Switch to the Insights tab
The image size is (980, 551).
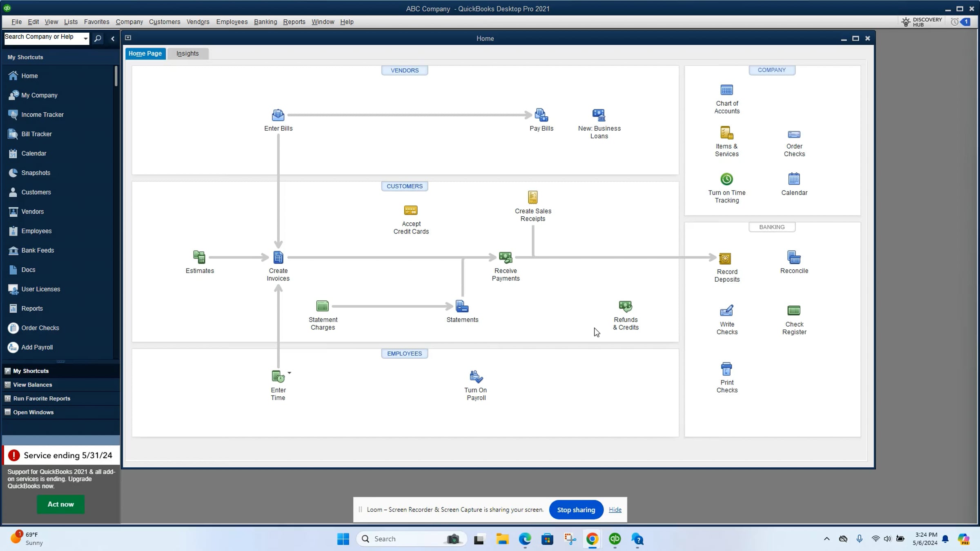point(187,53)
